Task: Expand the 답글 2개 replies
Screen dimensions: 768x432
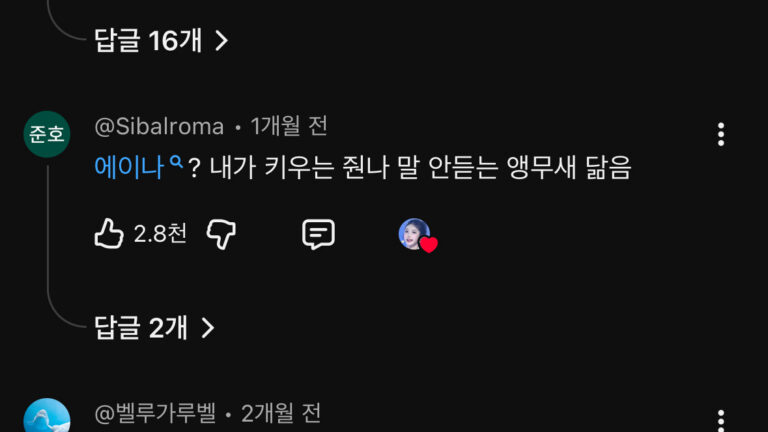Action: 154,328
